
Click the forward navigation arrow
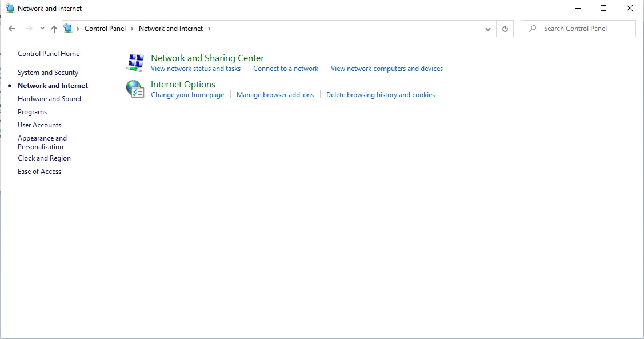coord(29,29)
